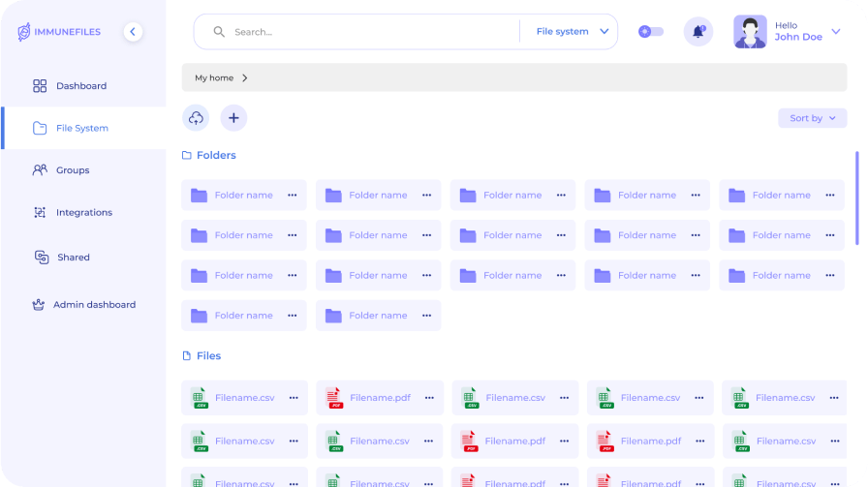Open the Sort by dropdown
The height and width of the screenshot is (487, 868).
click(812, 118)
